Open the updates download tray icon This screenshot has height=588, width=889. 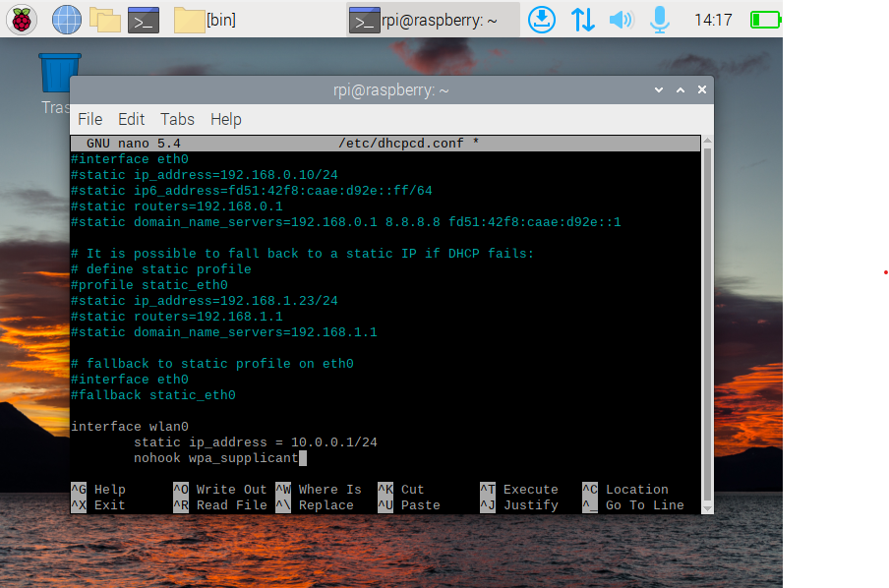[x=542, y=20]
